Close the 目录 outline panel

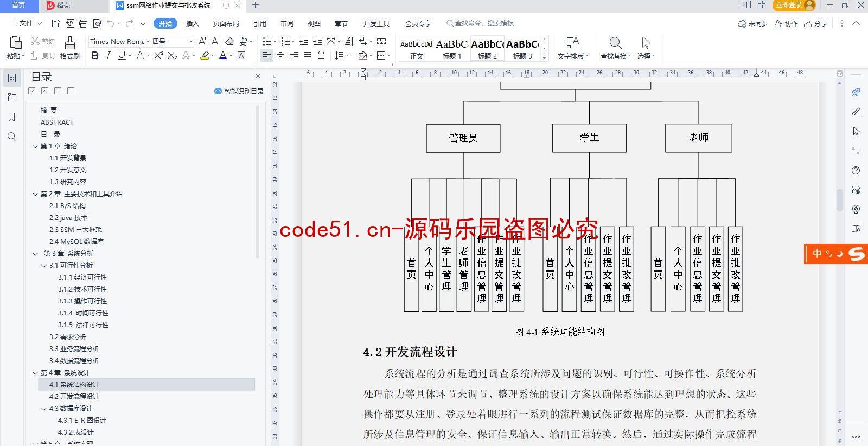pos(258,76)
